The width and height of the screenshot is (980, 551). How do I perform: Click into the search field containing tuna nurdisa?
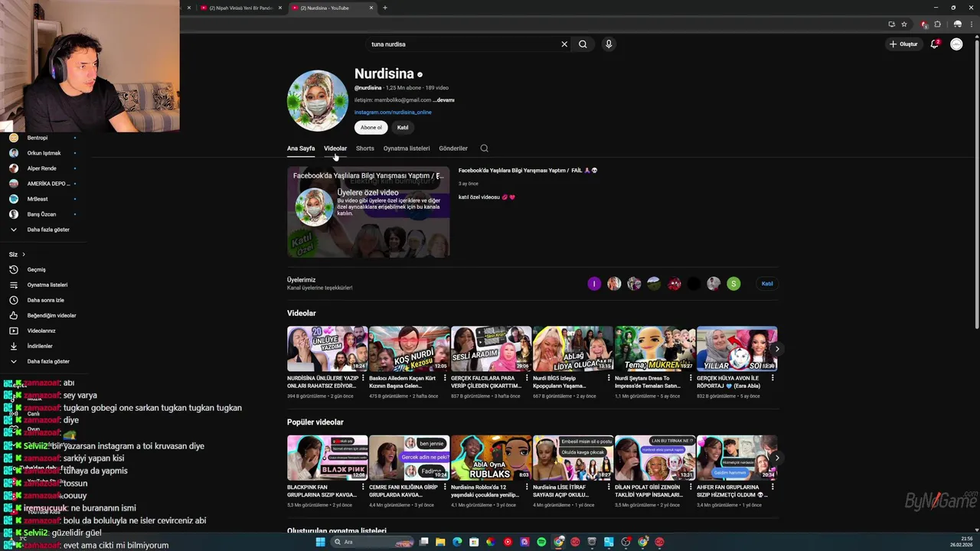[x=463, y=44]
